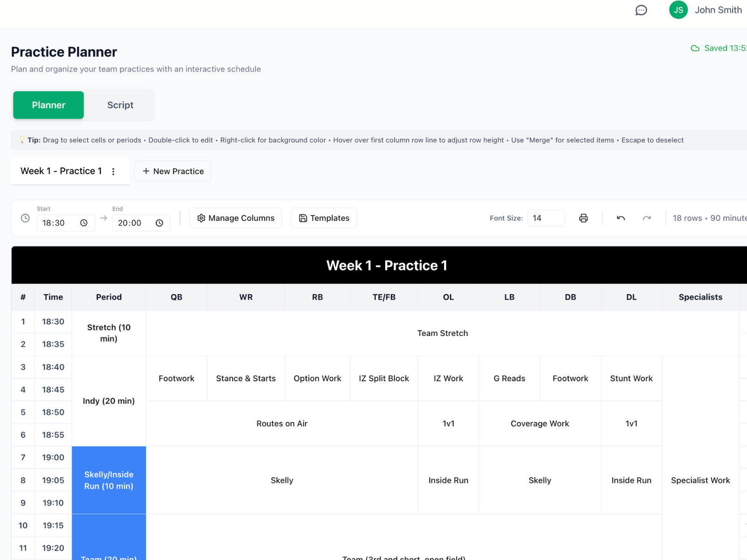Click the JS profile avatar

coord(678,10)
